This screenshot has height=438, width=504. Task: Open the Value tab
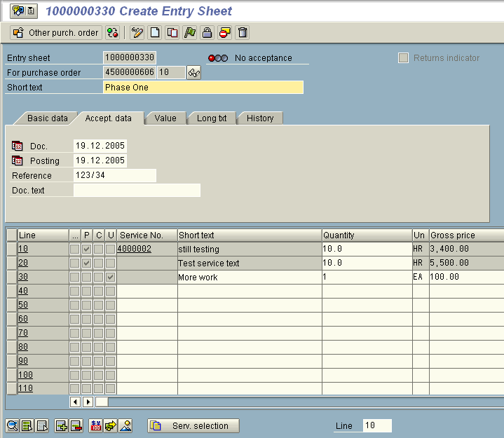(165, 118)
